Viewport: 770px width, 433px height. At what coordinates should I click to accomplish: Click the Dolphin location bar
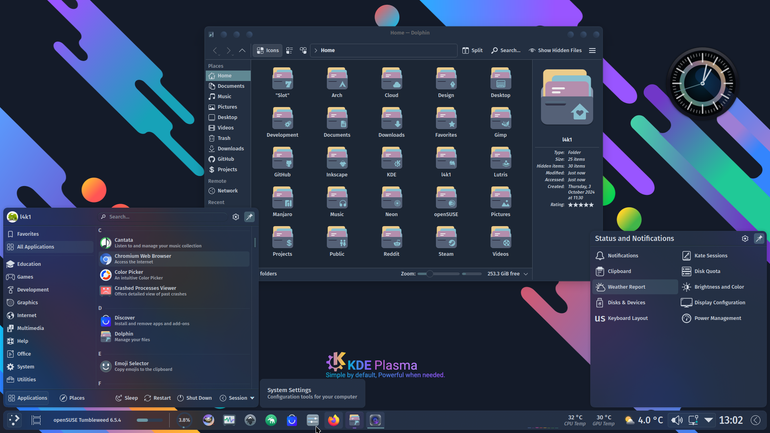coord(384,50)
